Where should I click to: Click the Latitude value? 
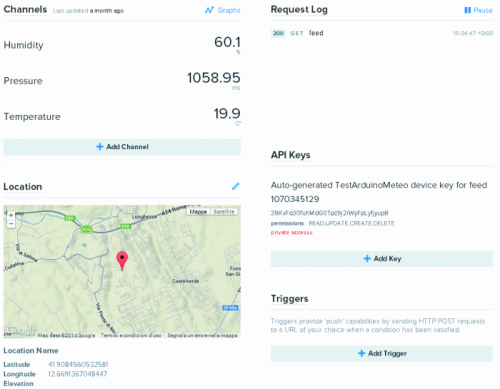[78, 364]
